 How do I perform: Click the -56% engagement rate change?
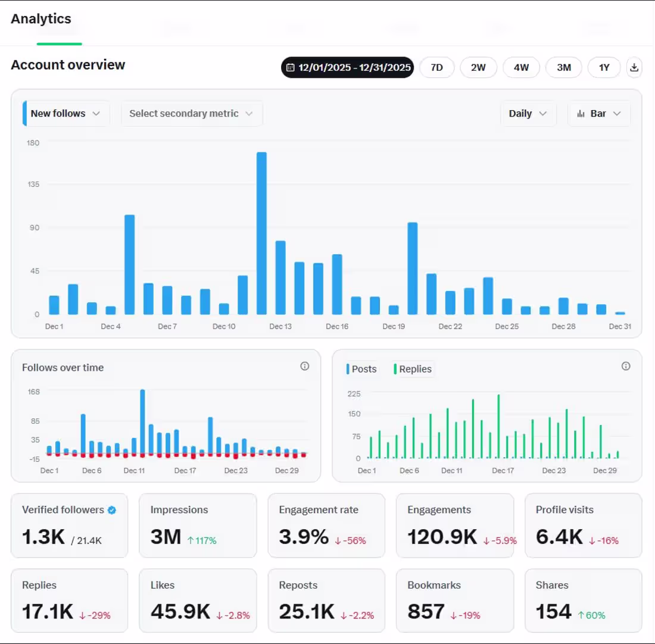[350, 540]
